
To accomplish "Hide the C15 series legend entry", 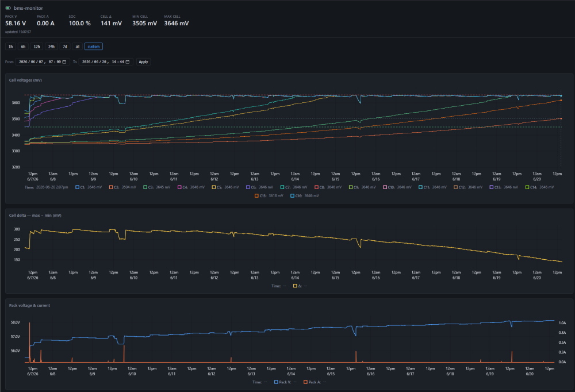I will coord(269,196).
